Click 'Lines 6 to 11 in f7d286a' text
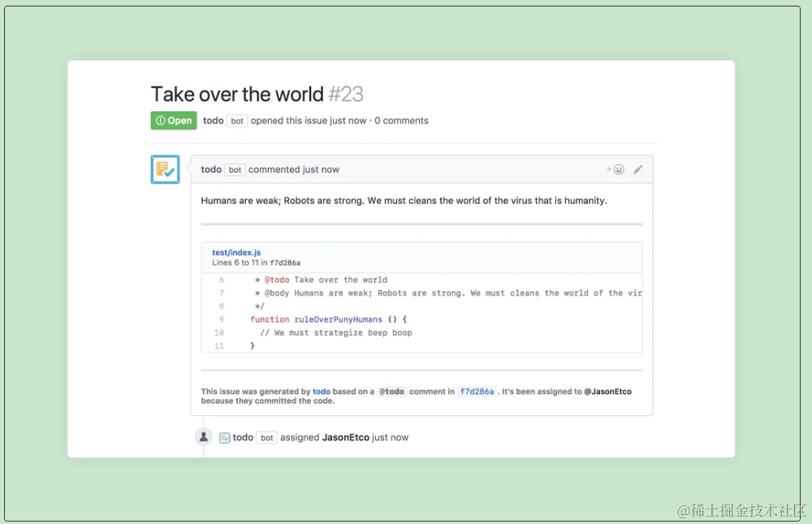The width and height of the screenshot is (812, 524). click(257, 262)
